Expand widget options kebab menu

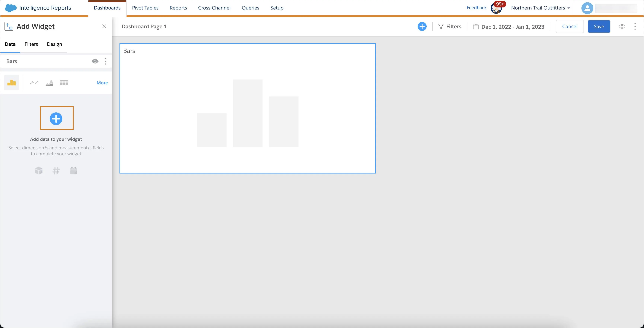[x=105, y=61]
